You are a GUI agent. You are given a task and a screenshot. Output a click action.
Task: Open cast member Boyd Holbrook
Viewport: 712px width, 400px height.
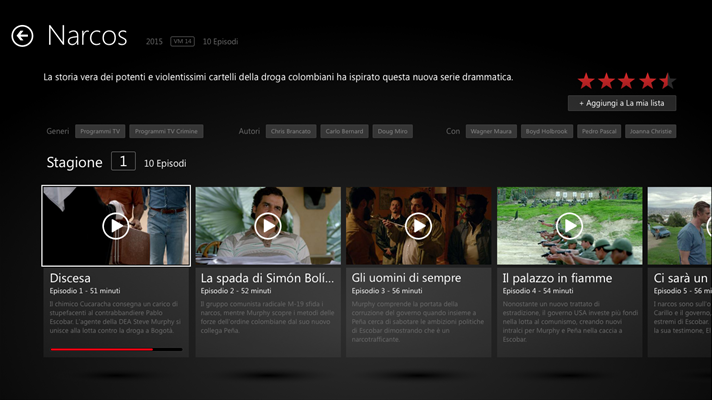(x=547, y=131)
